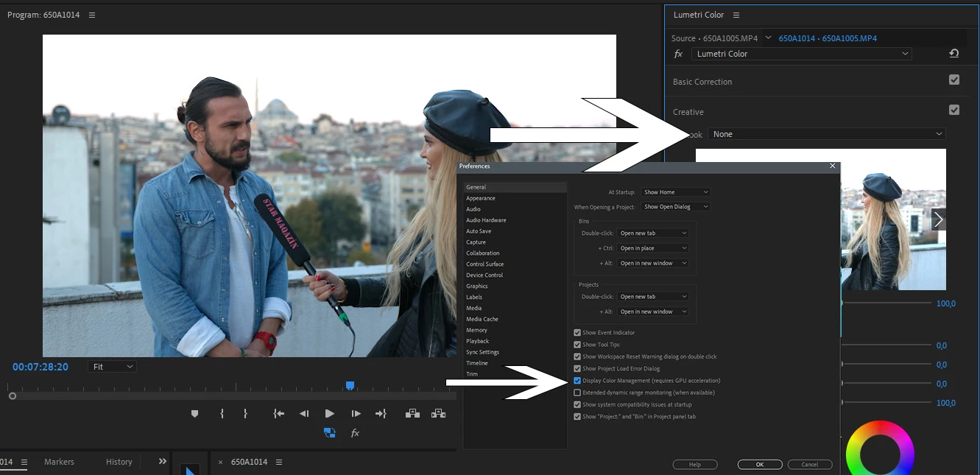Select Audio Hardware preferences category
Viewport: 980px width, 475px height.
(x=486, y=220)
